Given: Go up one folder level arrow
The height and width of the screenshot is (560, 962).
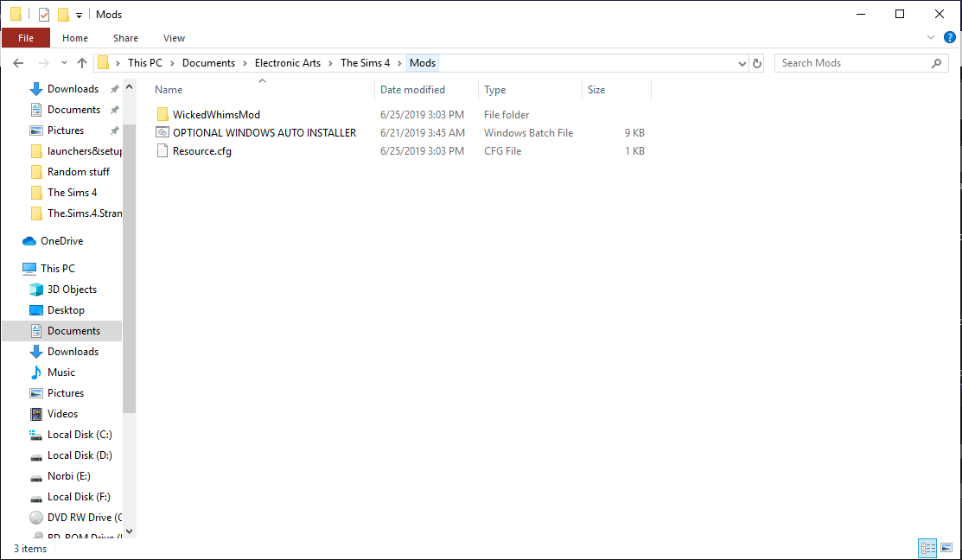Looking at the screenshot, I should (x=82, y=63).
